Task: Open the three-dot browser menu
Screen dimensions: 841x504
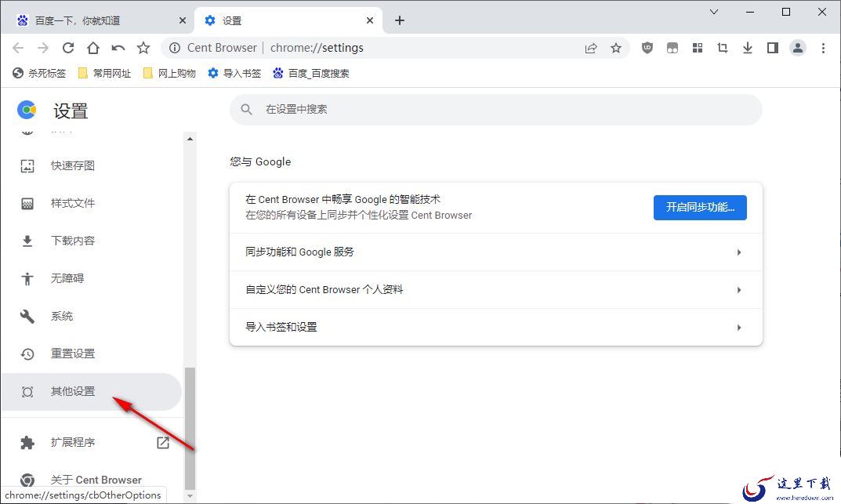Action: point(823,49)
